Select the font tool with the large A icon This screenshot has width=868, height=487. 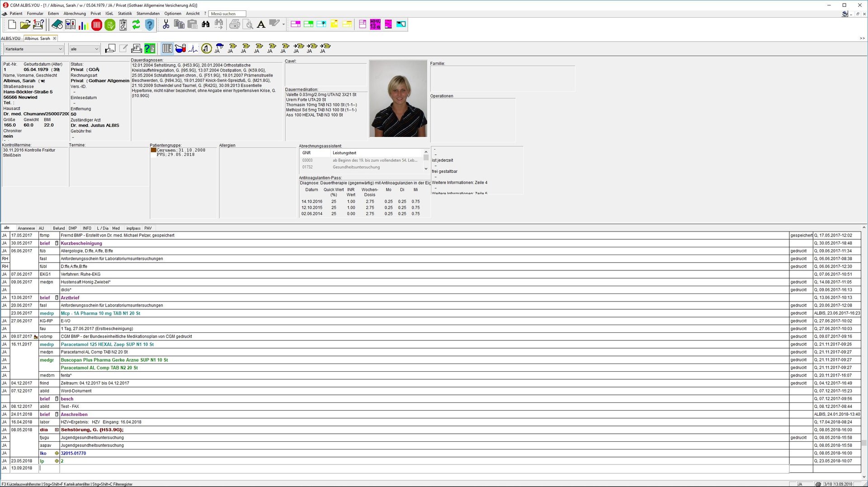click(x=261, y=24)
